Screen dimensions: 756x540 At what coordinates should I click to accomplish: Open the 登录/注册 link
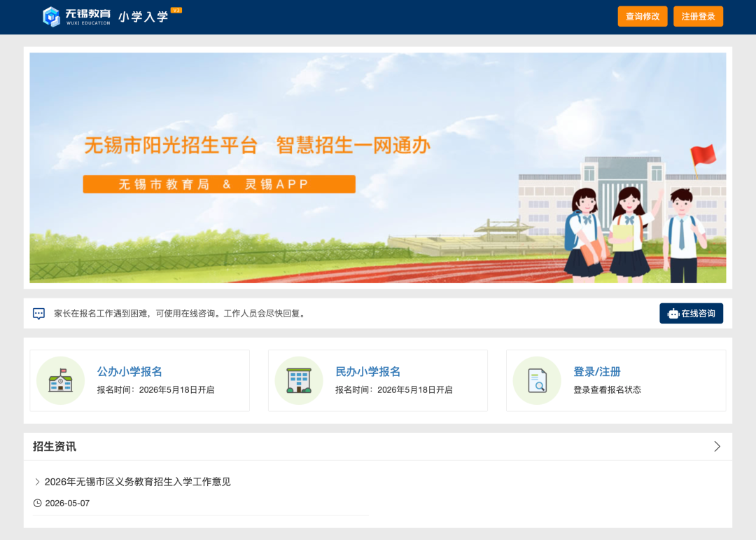pyautogui.click(x=596, y=372)
